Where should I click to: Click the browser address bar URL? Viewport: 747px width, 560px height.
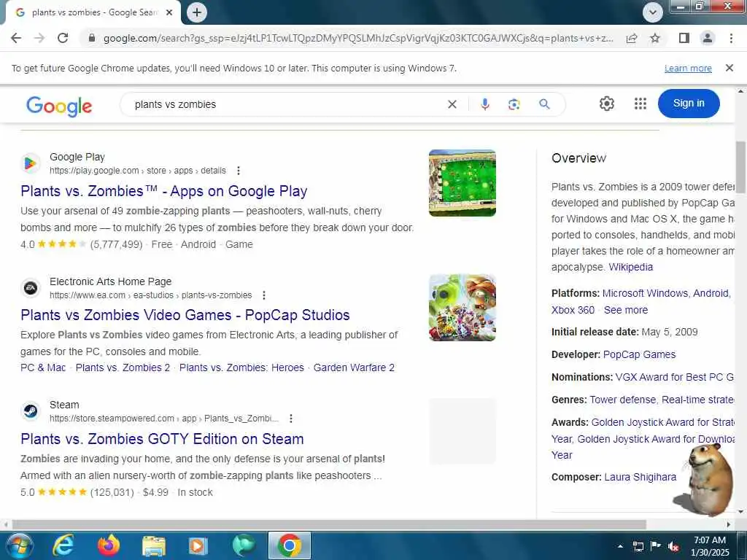357,38
